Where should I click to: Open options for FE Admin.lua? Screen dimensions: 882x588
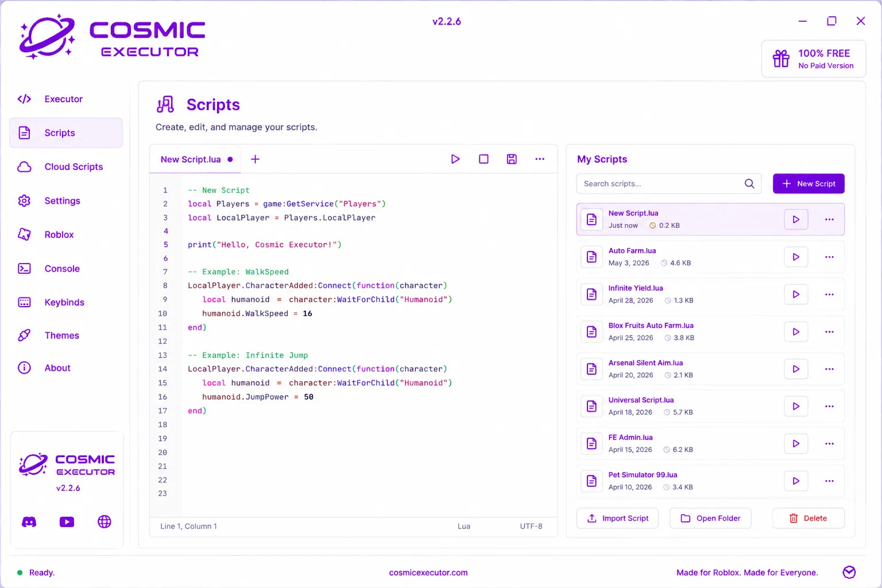pyautogui.click(x=829, y=443)
